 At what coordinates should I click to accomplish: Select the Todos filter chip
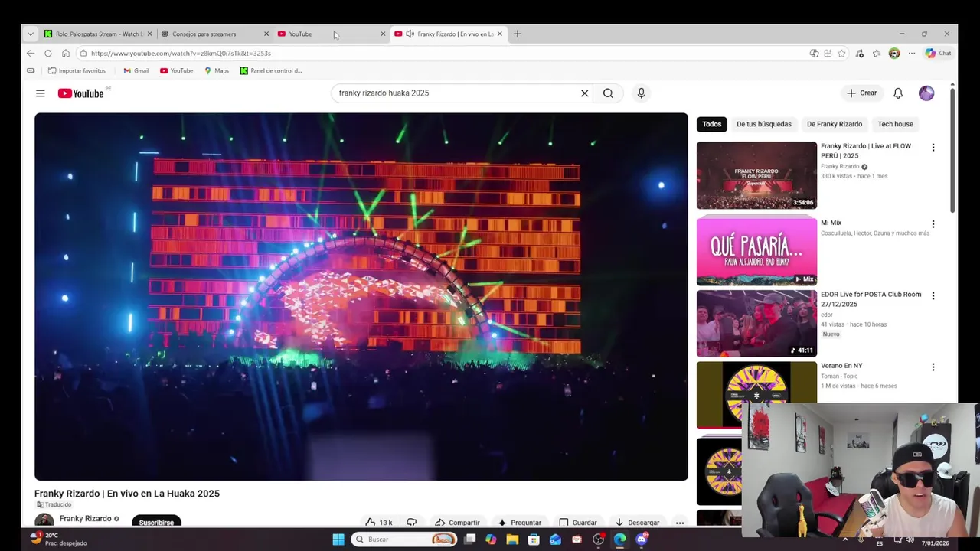pyautogui.click(x=712, y=124)
